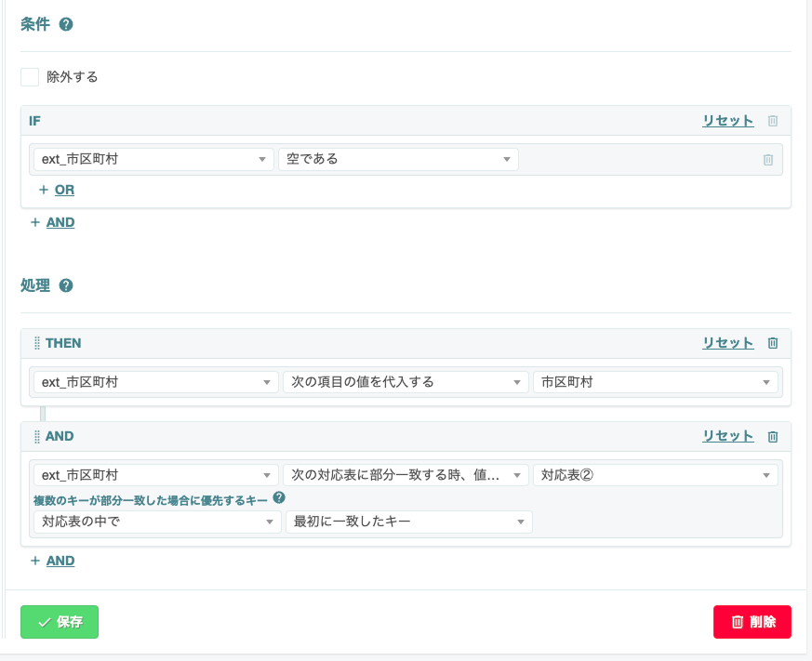The image size is (812, 661).
Task: Click plus icon beside bottom AND link
Action: point(35,561)
